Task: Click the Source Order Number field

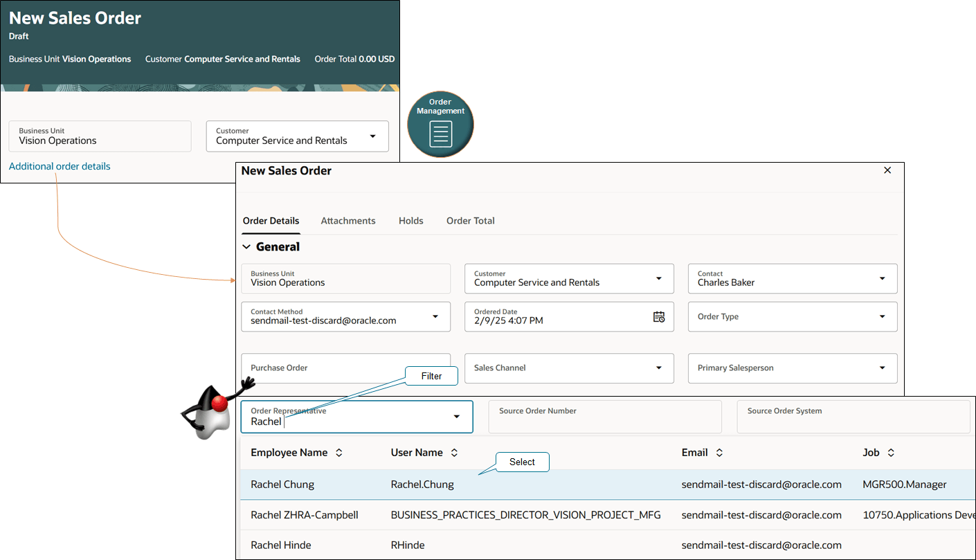Action: [x=605, y=417]
